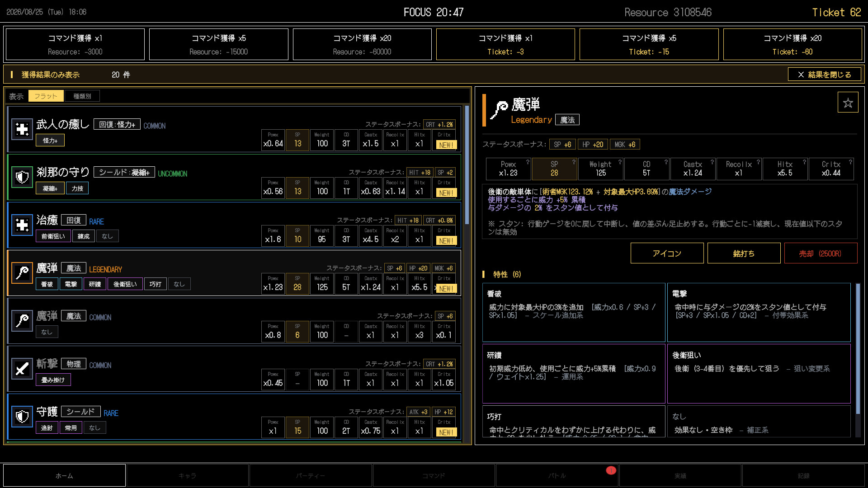Click the large staff icon in detail panel
868x488 pixels.
499,110
